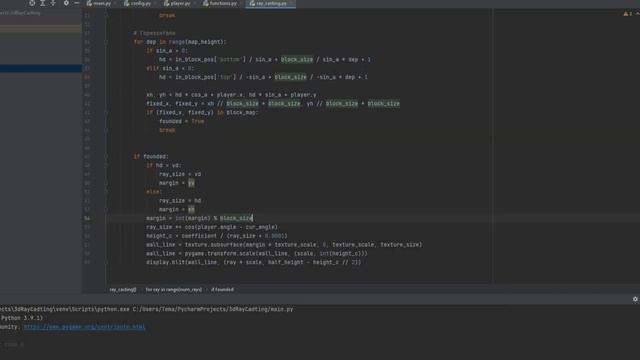Click the Python file icon on ray_casting.py tab
This screenshot has width=640, height=360.
coord(252,4)
